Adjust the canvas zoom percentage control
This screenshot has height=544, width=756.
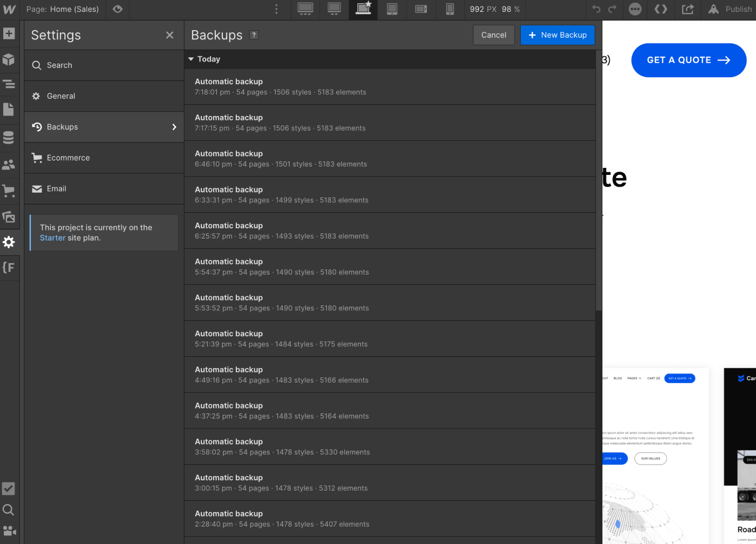512,9
